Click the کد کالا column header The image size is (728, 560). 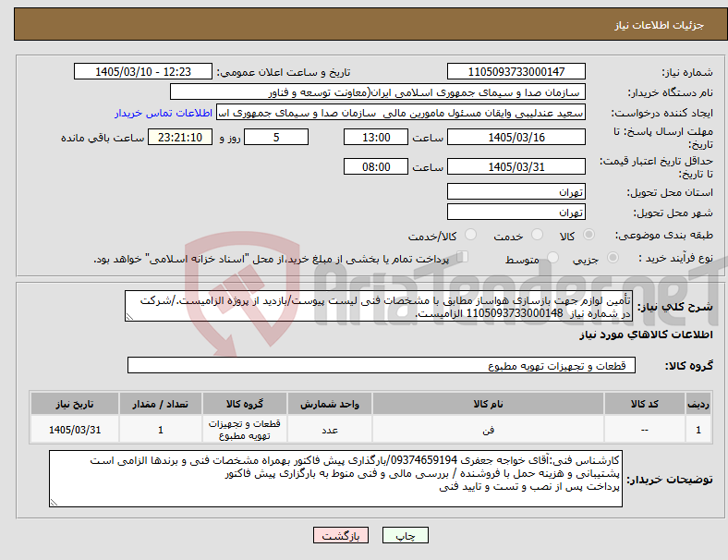(645, 404)
